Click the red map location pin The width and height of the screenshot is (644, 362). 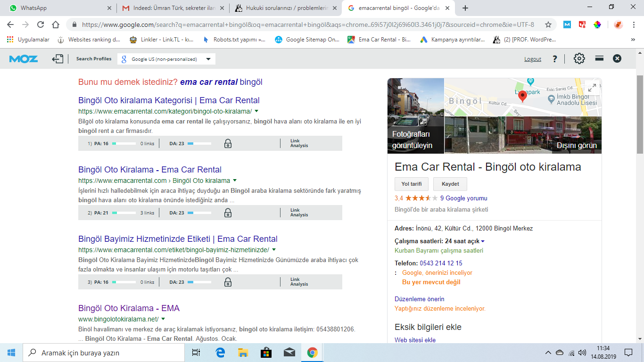point(522,97)
